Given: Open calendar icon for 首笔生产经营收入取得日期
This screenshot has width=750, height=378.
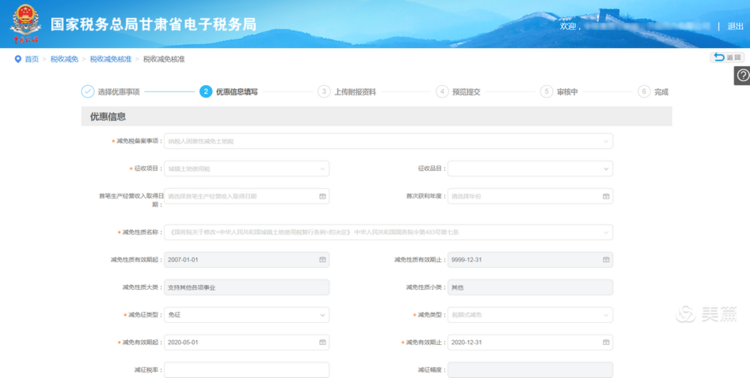Looking at the screenshot, I should [x=322, y=196].
